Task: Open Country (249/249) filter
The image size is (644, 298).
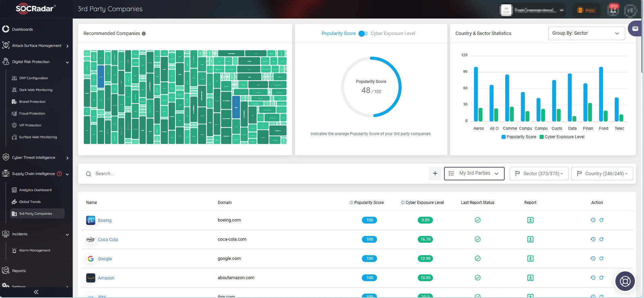Action: pyautogui.click(x=602, y=173)
